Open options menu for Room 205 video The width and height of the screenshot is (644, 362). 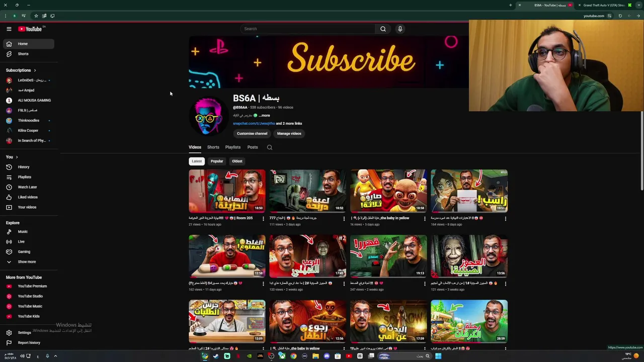[x=263, y=218]
